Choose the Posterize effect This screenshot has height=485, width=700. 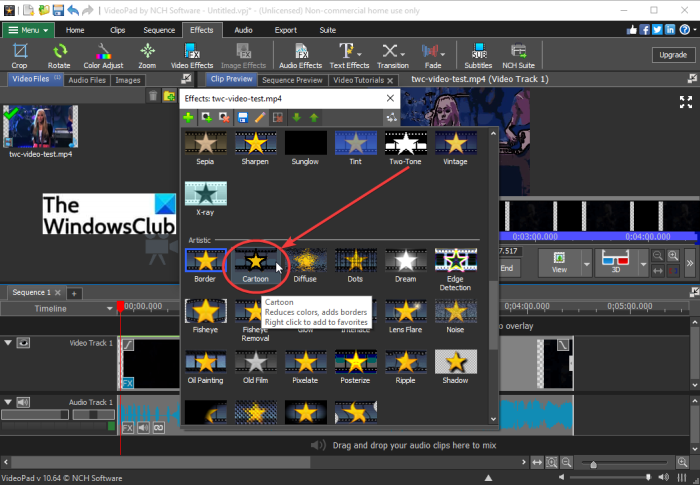pyautogui.click(x=355, y=367)
